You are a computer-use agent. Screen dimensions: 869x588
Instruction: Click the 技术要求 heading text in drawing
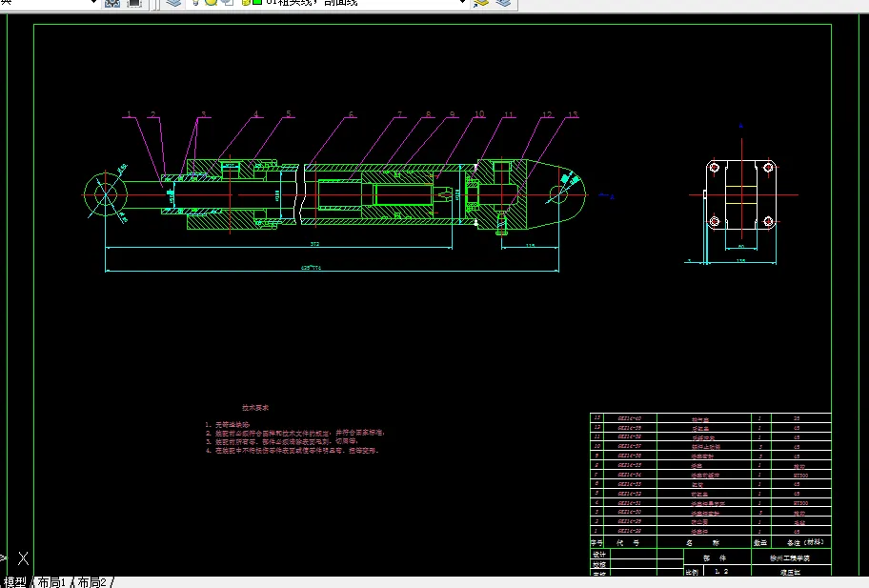255,407
